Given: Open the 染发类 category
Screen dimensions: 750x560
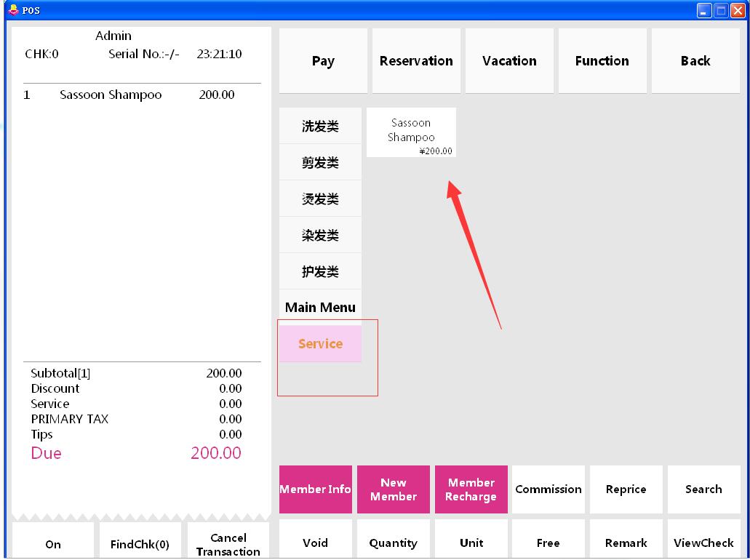Looking at the screenshot, I should (x=320, y=235).
